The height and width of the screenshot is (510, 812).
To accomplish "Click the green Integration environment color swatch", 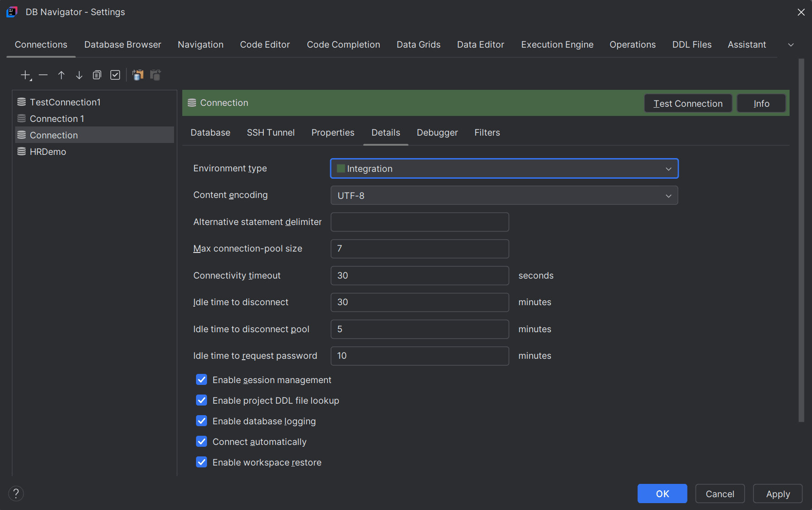I will (340, 168).
